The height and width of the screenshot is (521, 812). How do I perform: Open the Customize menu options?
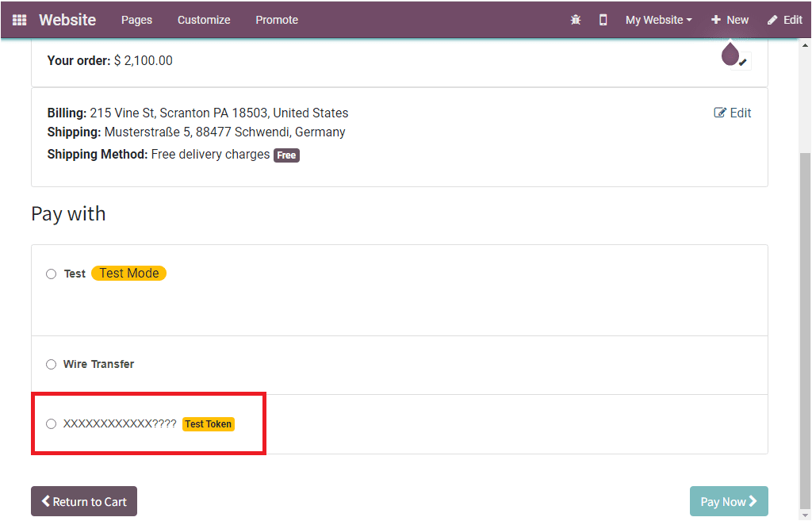click(x=203, y=19)
